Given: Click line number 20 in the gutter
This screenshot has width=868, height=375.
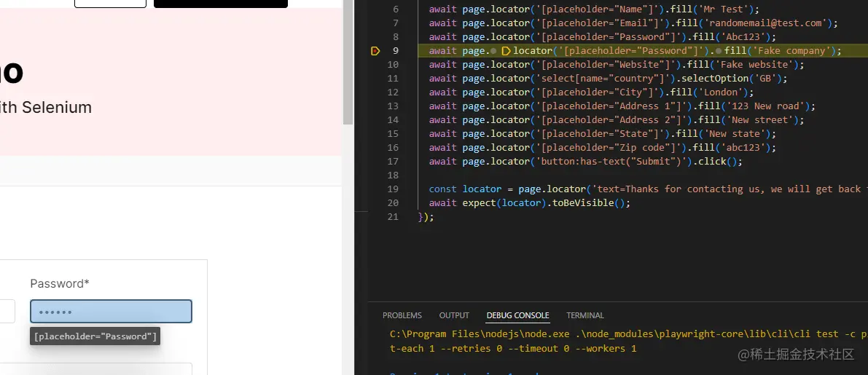Looking at the screenshot, I should point(393,203).
